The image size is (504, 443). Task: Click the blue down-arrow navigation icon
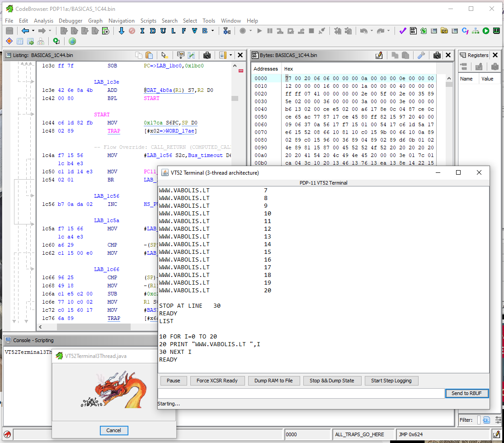(x=122, y=31)
